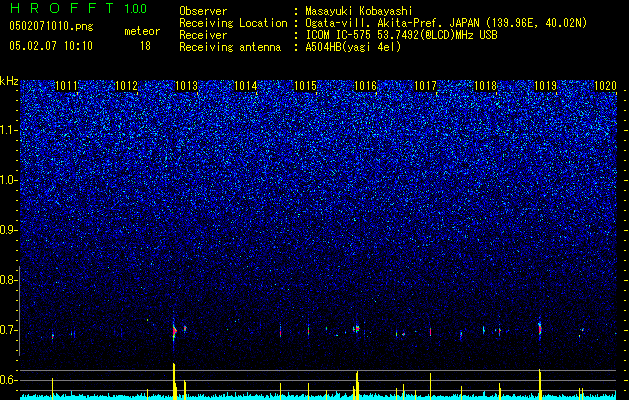The image size is (629, 400).
Task: Click time marker 1016
Action: 365,86
